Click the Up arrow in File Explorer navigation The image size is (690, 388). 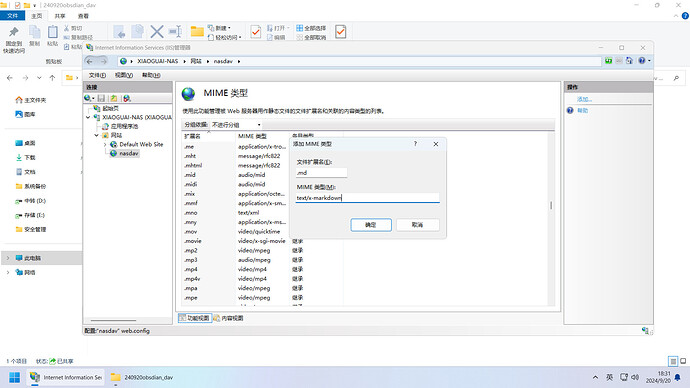click(52, 78)
